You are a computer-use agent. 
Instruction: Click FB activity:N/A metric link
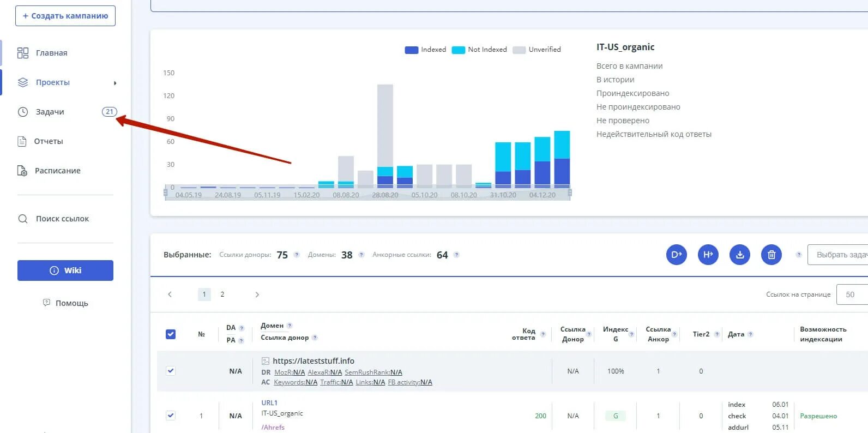410,382
